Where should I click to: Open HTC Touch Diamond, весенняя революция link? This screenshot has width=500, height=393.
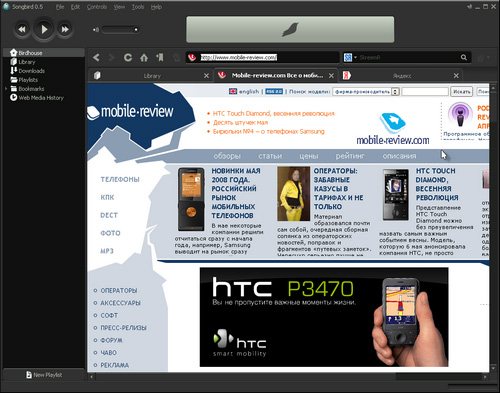(273, 113)
